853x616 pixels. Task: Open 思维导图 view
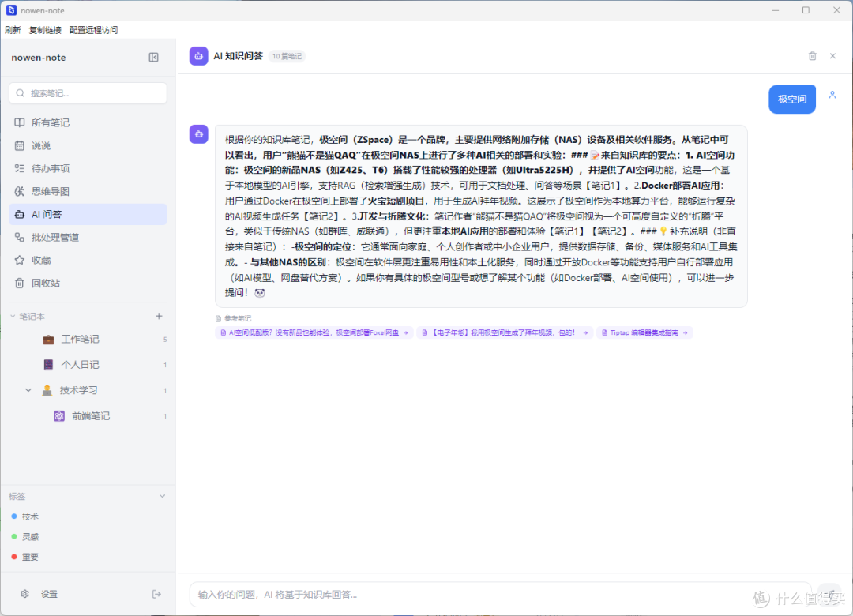point(88,191)
